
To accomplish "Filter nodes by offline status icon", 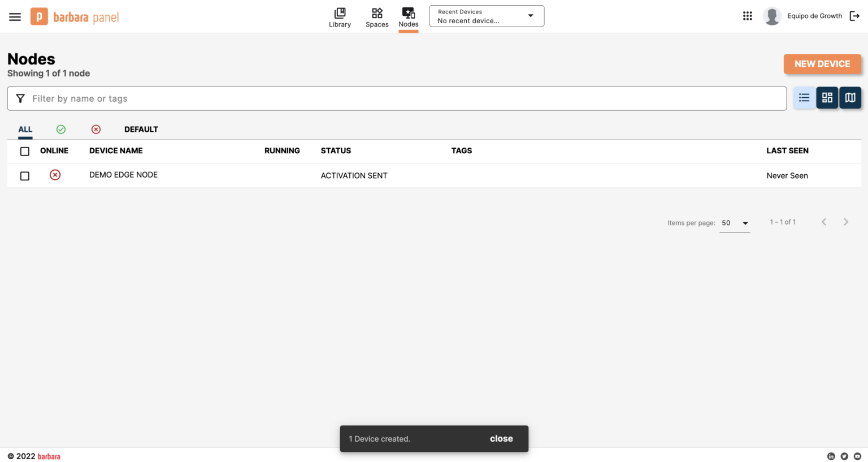I will [x=96, y=129].
